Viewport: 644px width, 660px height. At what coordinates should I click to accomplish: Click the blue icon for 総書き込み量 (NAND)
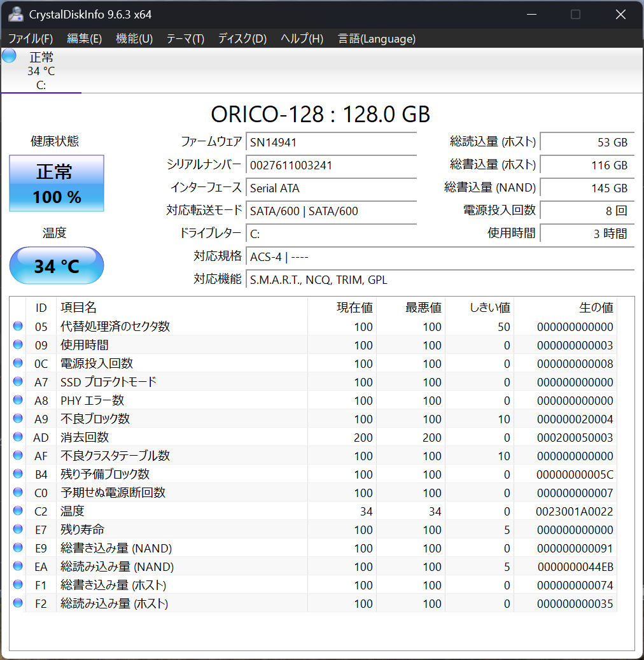pyautogui.click(x=18, y=548)
